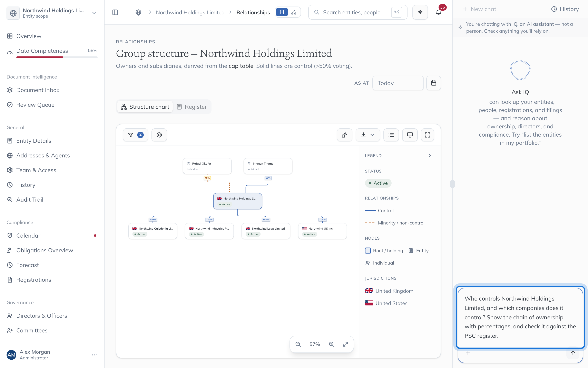Open chart filters with 2 badge
588x368 pixels.
click(135, 135)
